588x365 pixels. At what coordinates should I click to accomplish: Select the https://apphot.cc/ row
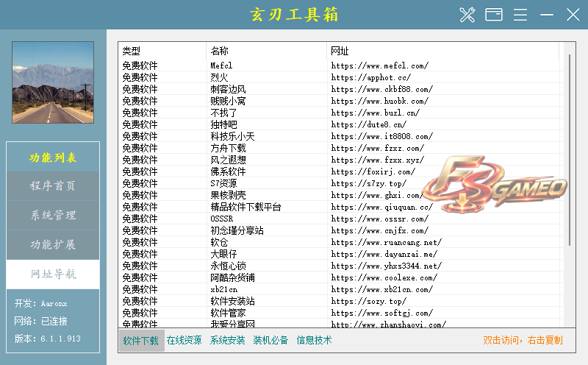(340, 77)
